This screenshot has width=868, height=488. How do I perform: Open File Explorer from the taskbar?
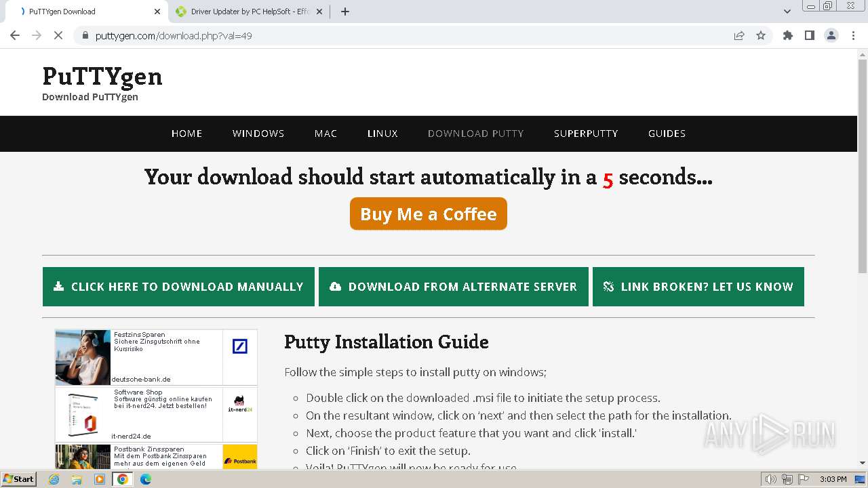77,479
